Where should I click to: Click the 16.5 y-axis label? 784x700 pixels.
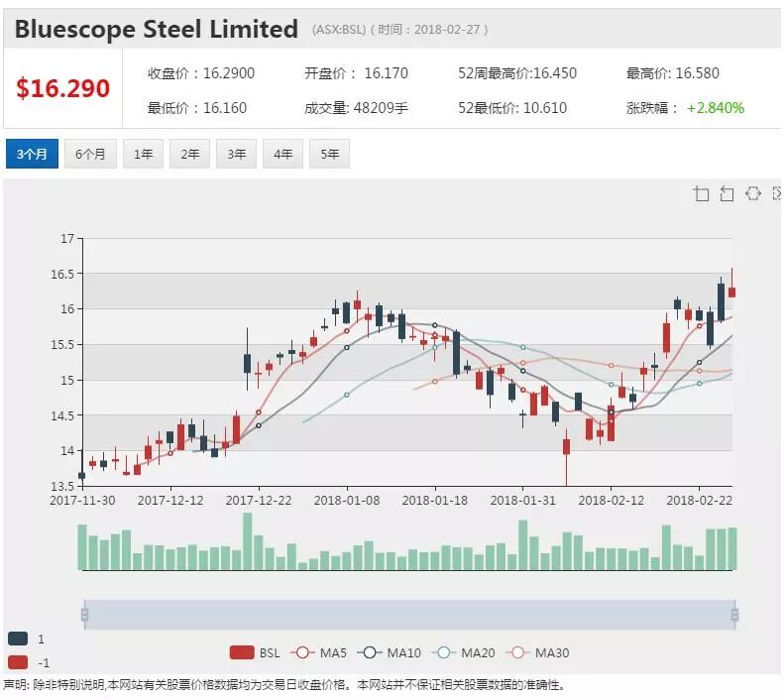[62, 274]
